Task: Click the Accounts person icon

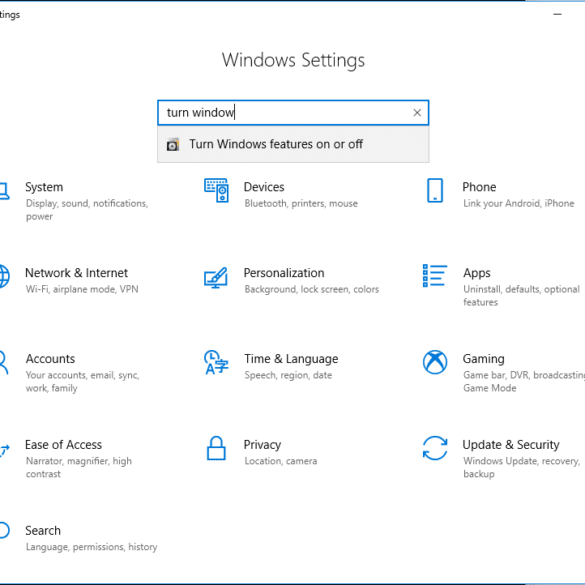Action: 3,362
